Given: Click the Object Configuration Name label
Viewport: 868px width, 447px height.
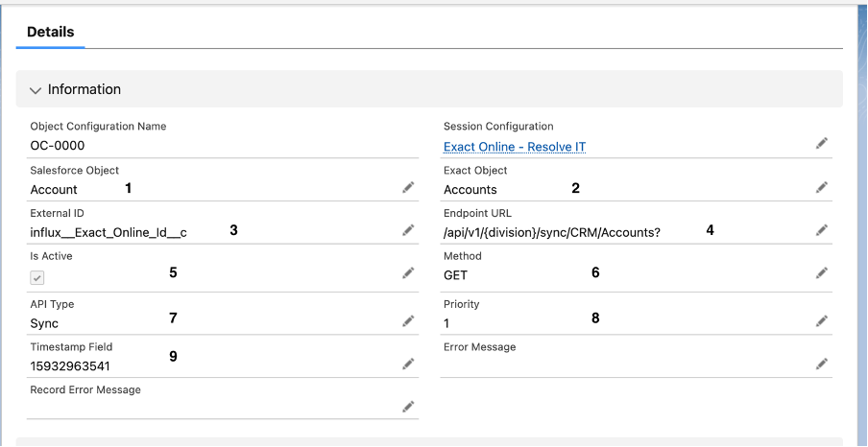Looking at the screenshot, I should tap(98, 126).
